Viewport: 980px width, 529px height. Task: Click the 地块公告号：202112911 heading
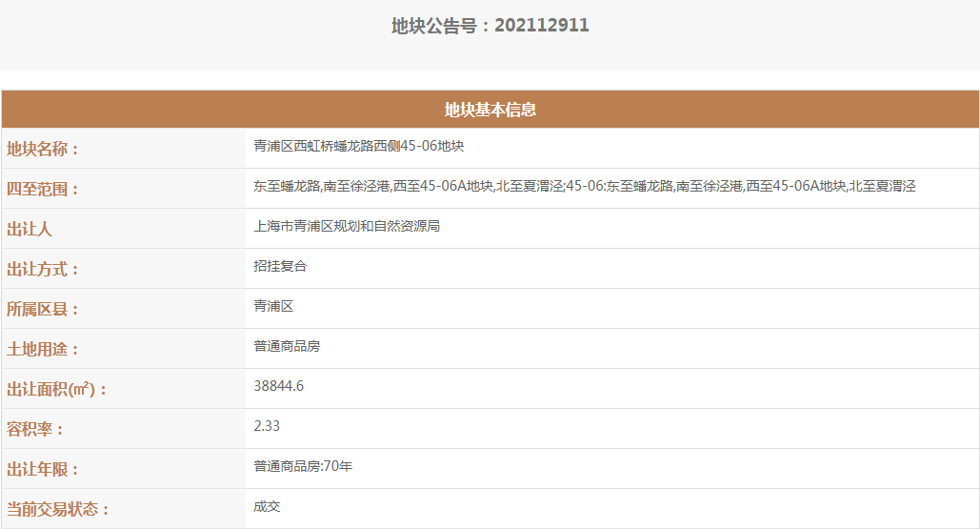490,26
